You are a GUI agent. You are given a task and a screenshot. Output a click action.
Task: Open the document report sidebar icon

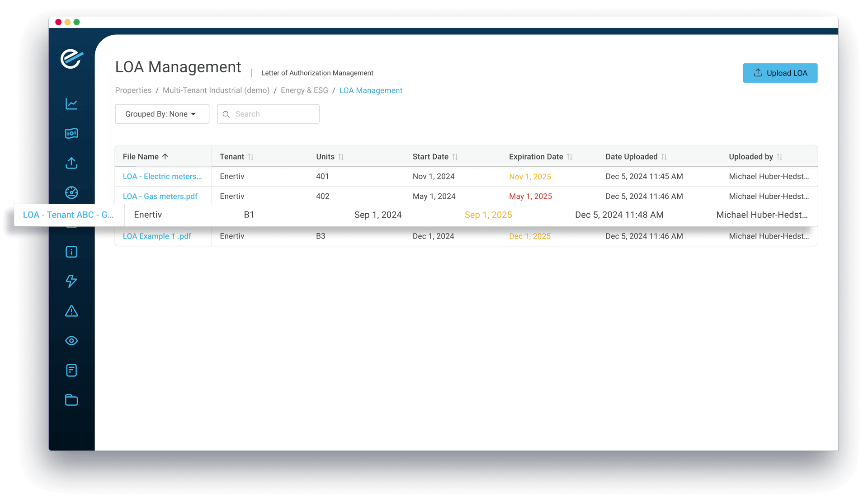coord(71,370)
